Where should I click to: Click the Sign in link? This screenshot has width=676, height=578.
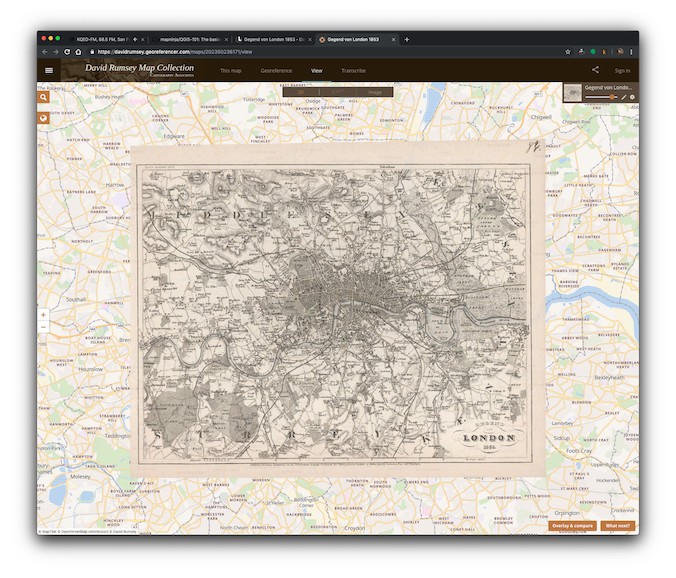(622, 71)
